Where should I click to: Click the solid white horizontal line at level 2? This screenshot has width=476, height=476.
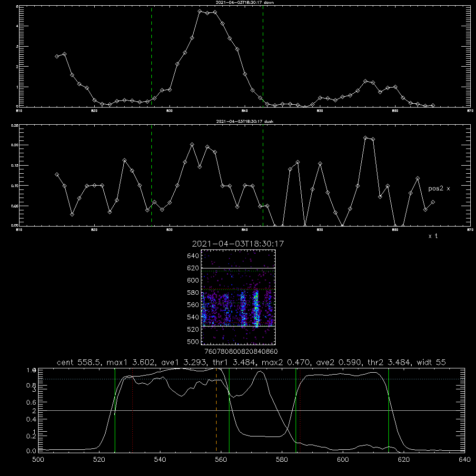pos(251,410)
